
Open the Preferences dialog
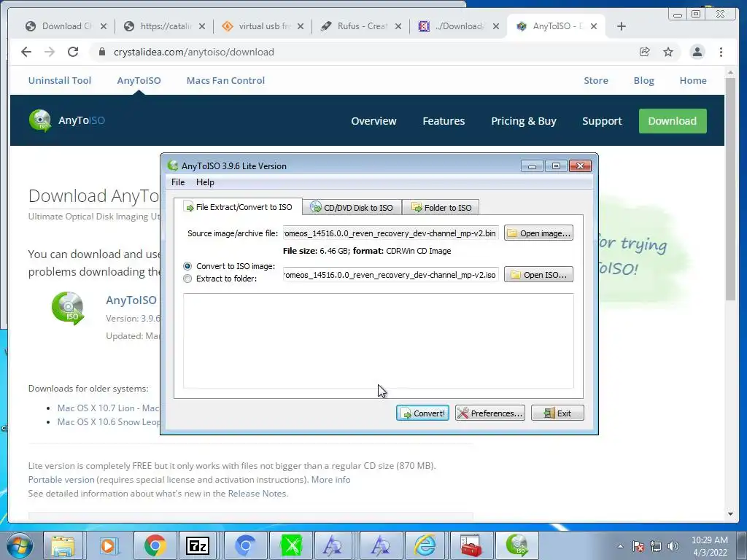(489, 413)
